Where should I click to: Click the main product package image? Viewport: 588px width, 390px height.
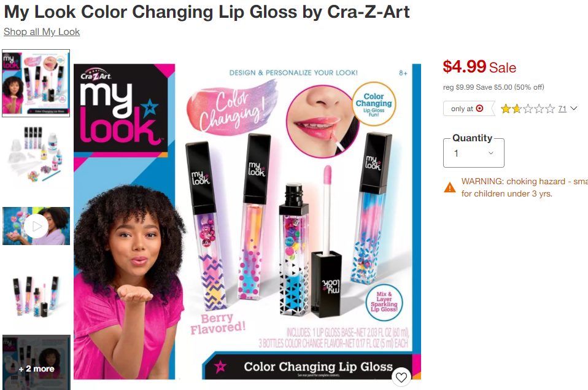(247, 222)
